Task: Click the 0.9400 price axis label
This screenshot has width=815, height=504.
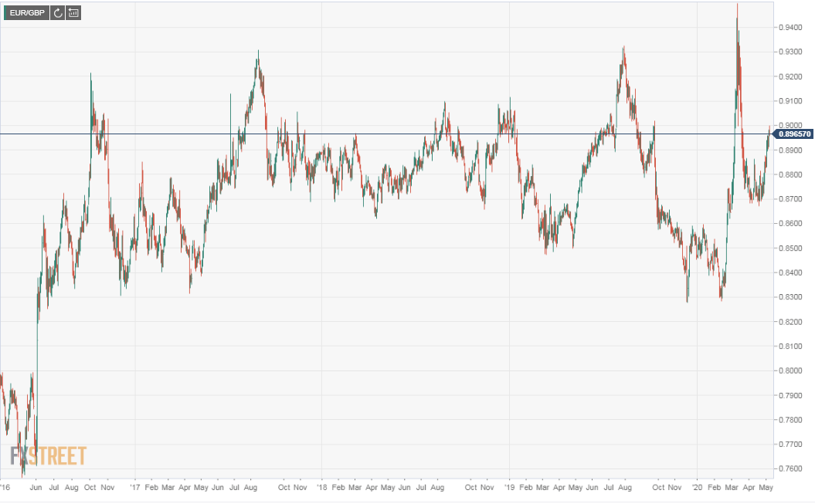Action: [x=790, y=28]
